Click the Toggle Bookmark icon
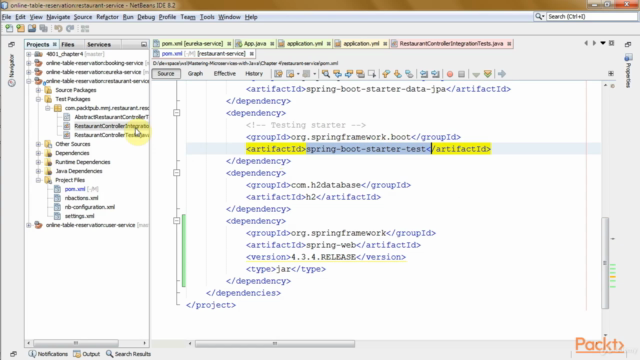Image resolution: width=640 pixels, height=360 pixels. [409, 74]
